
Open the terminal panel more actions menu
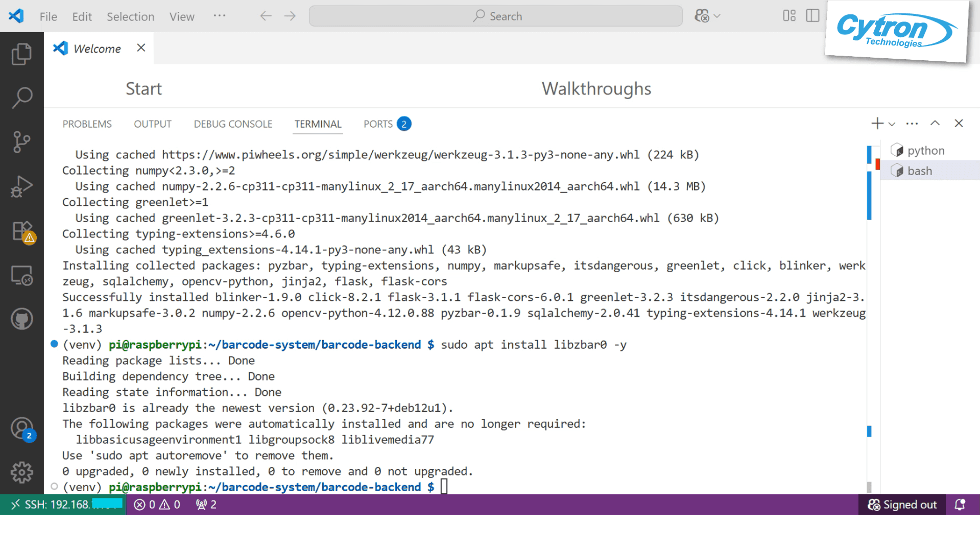912,123
